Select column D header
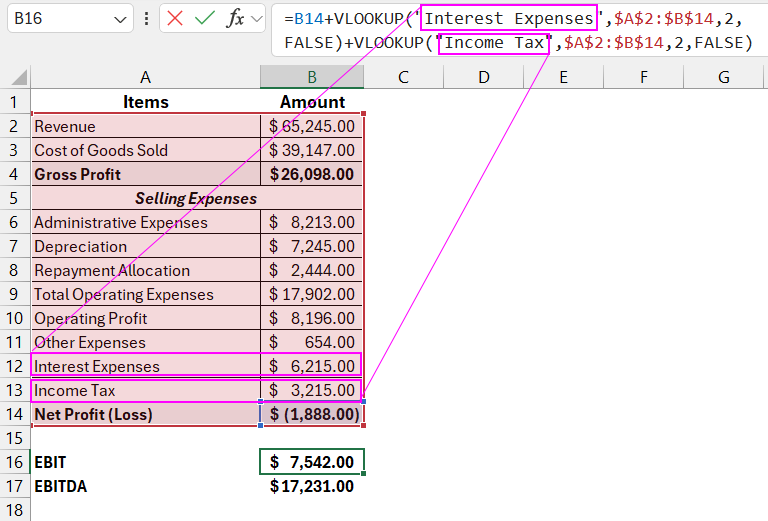The height and width of the screenshot is (521, 768). pos(484,77)
